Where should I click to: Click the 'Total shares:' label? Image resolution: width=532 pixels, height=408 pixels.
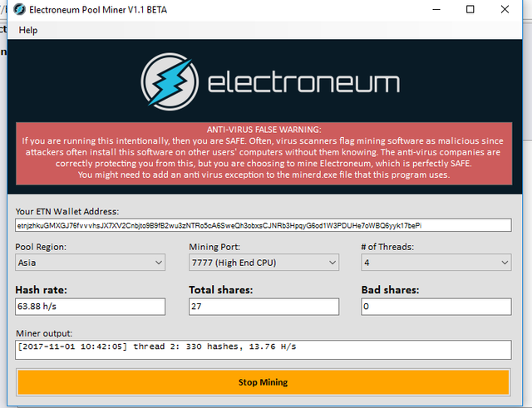tap(221, 290)
